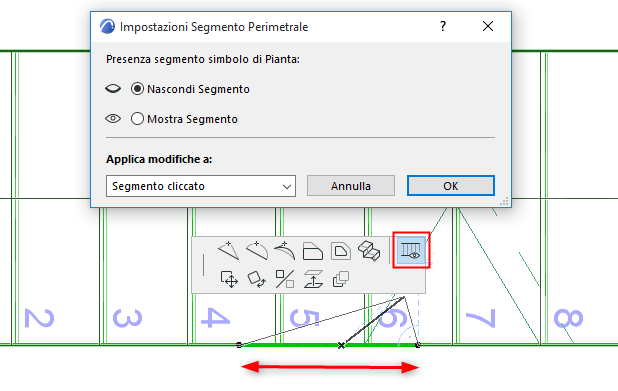
Task: Select the Mirror tool in pet palette
Action: (x=285, y=279)
